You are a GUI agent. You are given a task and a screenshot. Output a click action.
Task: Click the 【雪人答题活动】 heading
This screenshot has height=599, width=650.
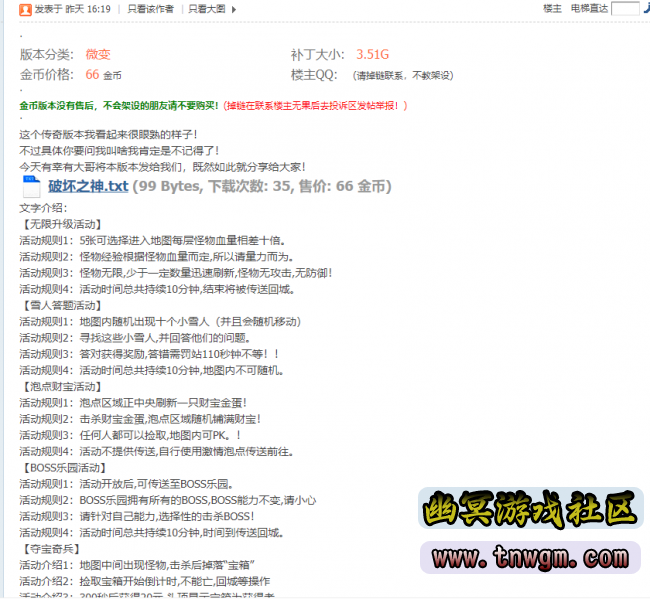pyautogui.click(x=61, y=306)
